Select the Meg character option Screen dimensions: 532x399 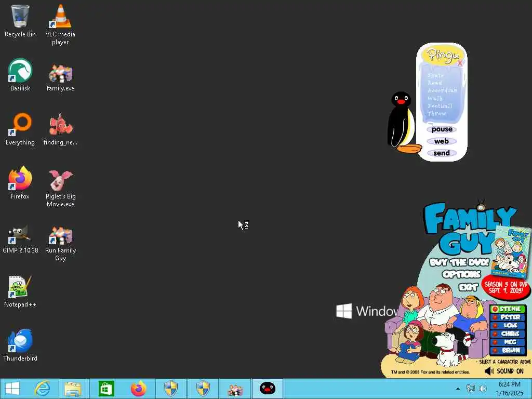click(508, 342)
